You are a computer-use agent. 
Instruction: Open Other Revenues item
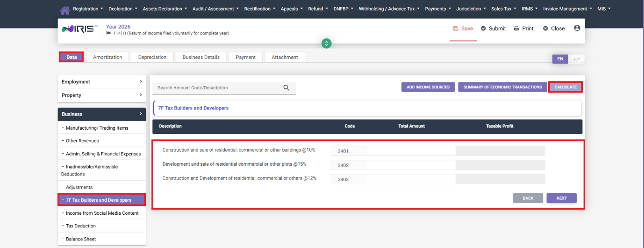102,141
